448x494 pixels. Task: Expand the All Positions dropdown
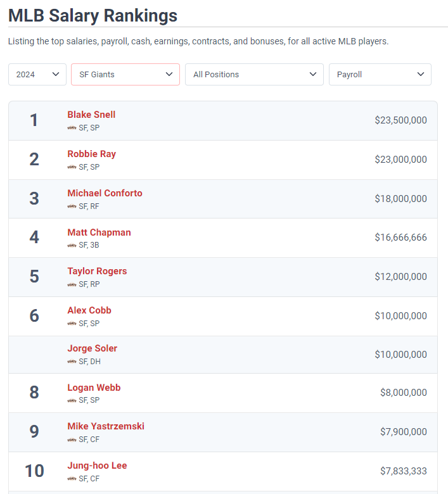[254, 74]
